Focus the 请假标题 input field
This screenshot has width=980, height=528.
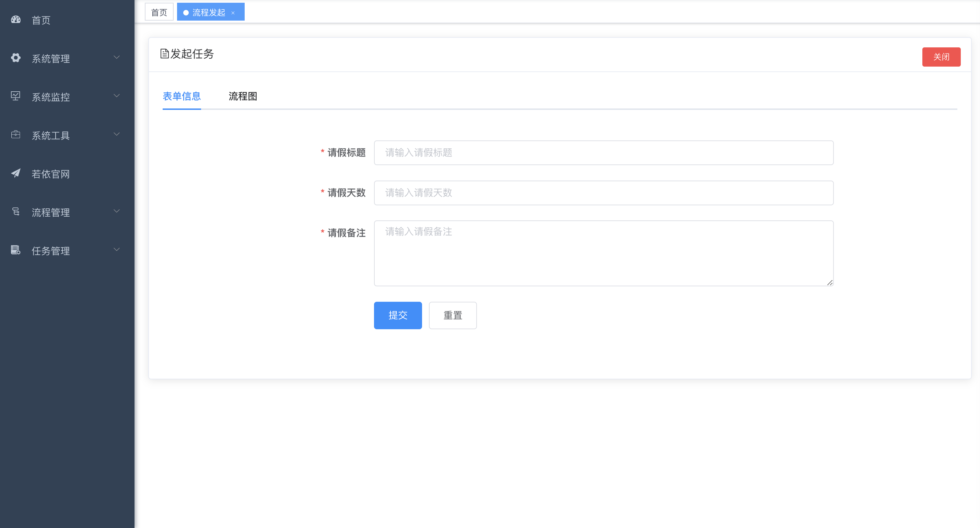[x=604, y=153]
